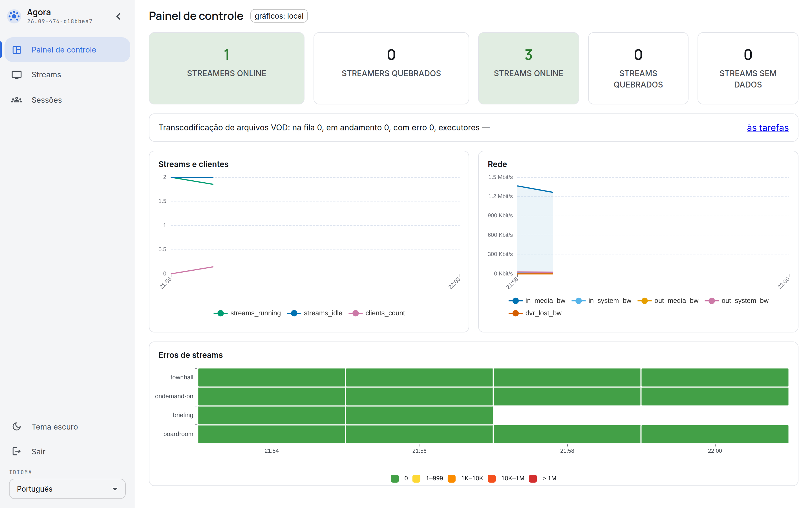The width and height of the screenshot is (812, 508).
Task: Toggle the Tema escuro dark theme
Action: (x=67, y=427)
